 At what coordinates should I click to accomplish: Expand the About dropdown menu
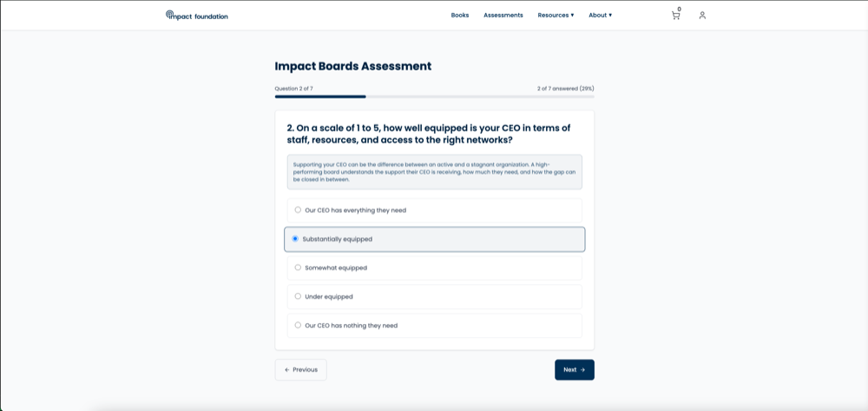(600, 16)
